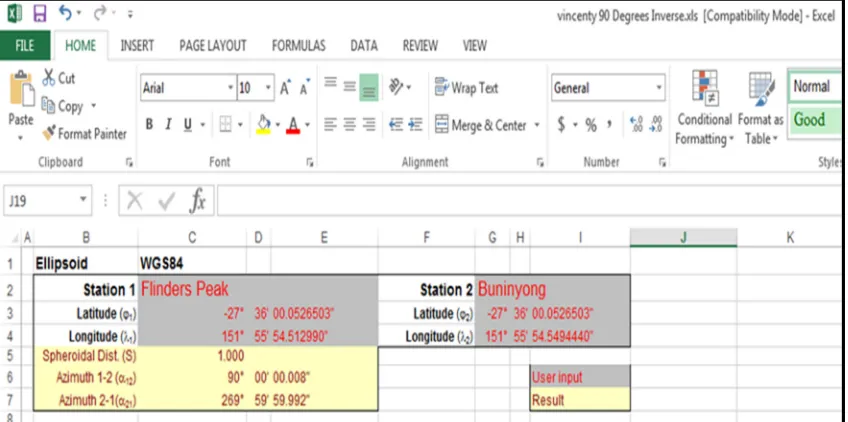Image resolution: width=848 pixels, height=422 pixels.
Task: Click the Save icon in quick access toolbar
Action: pos(40,13)
